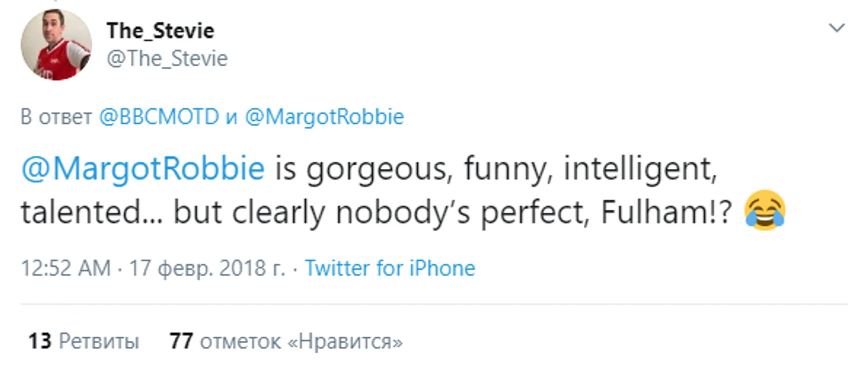The image size is (868, 370).
Task: Open @BBCMOTD in the reply line
Action: pos(158,117)
